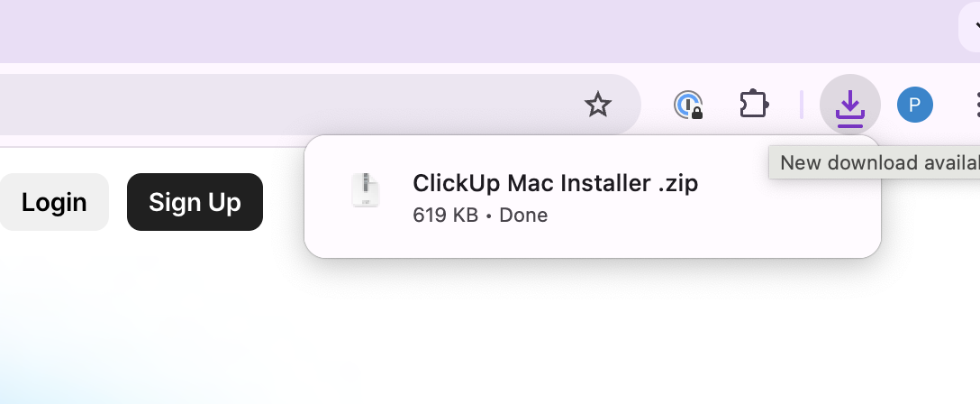Expand the tab search chevron
This screenshot has height=404, width=980.
click(975, 27)
